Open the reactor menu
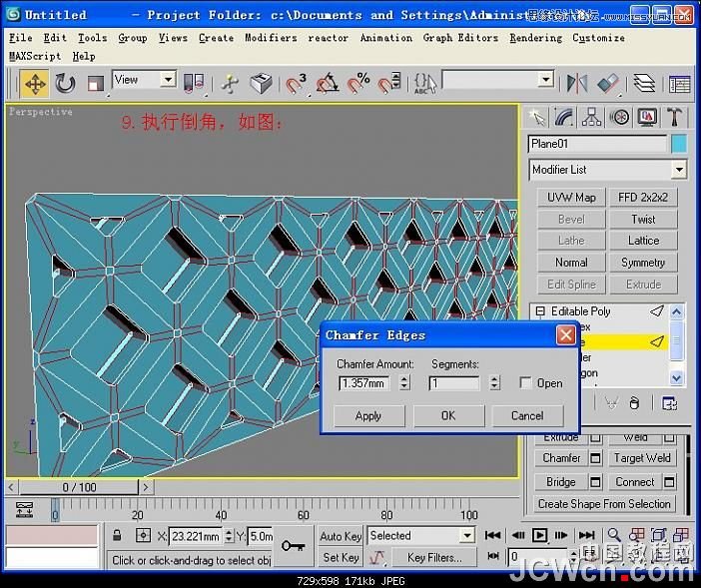The image size is (701, 588). [329, 38]
